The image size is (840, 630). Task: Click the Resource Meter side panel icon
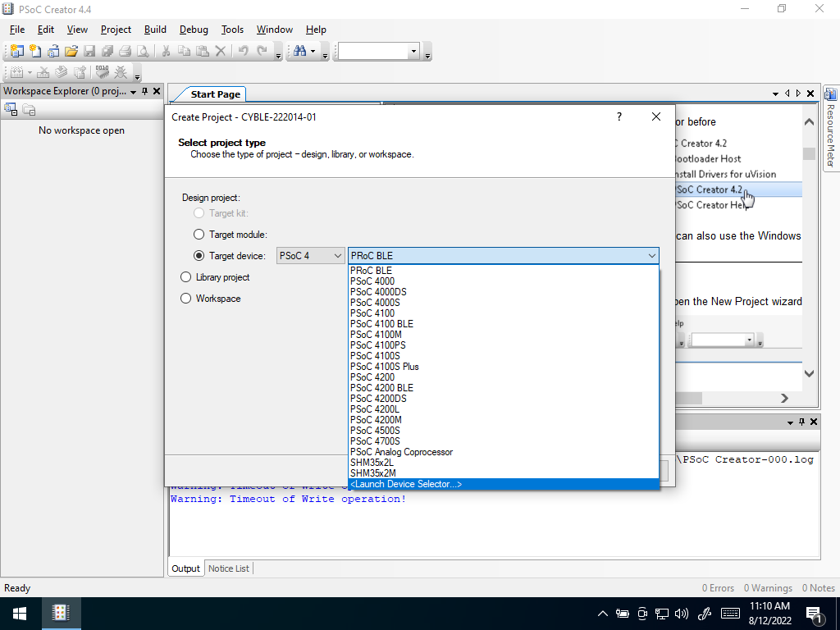pyautogui.click(x=830, y=95)
